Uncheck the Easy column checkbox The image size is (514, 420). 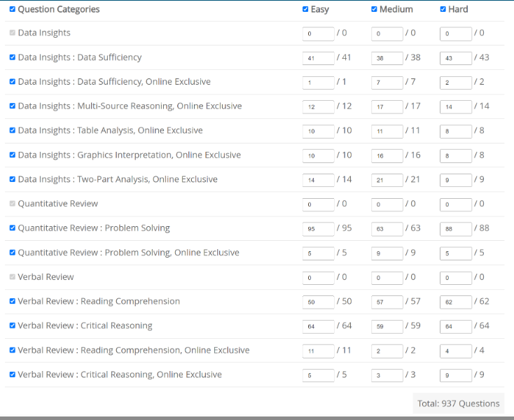(x=305, y=10)
